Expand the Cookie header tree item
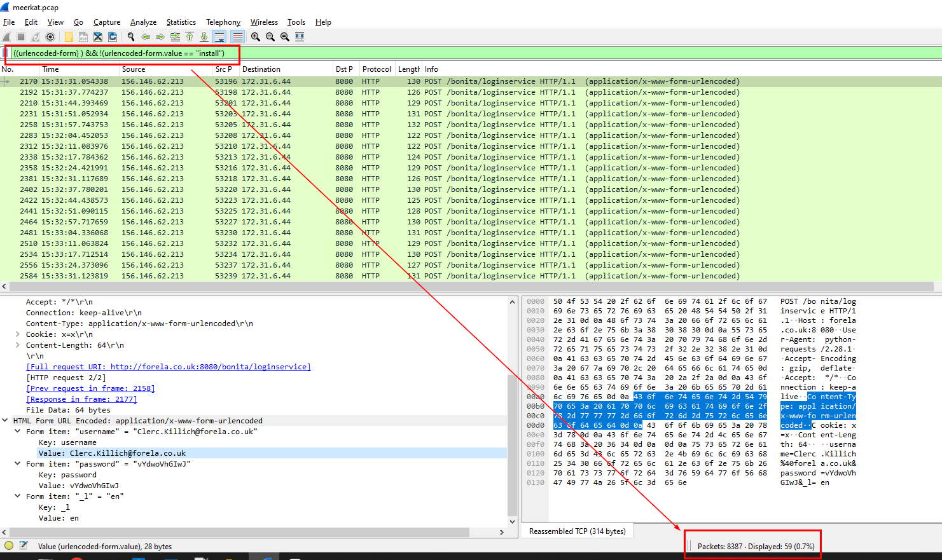This screenshot has width=942, height=560. coord(18,334)
